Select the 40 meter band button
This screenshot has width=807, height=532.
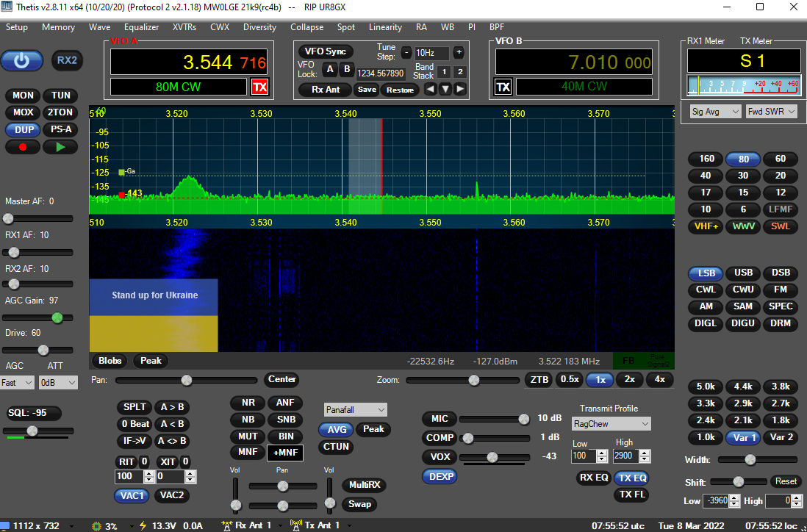point(706,176)
